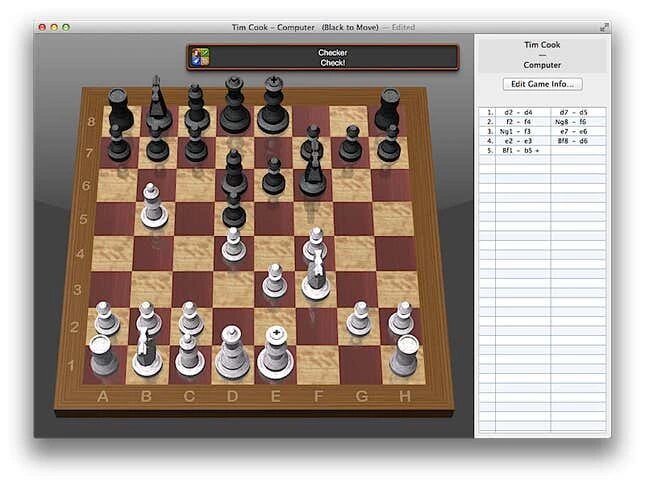Select the black pawn on b7

point(157,143)
